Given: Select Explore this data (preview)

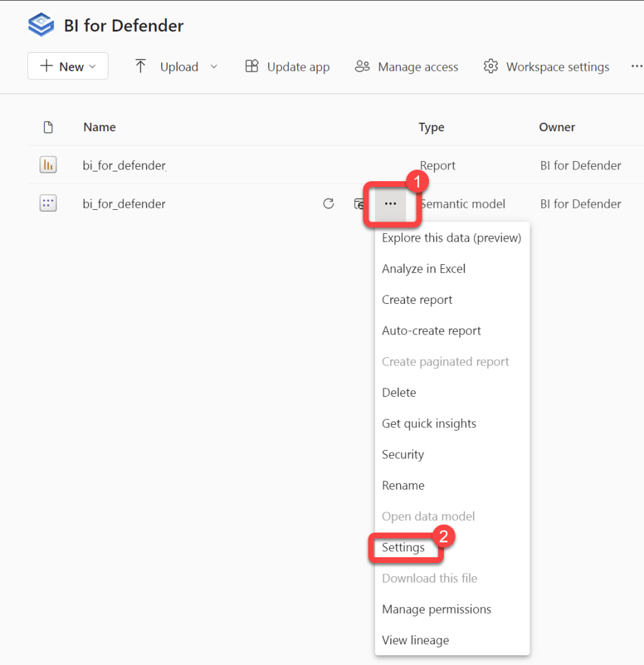Looking at the screenshot, I should tap(451, 238).
